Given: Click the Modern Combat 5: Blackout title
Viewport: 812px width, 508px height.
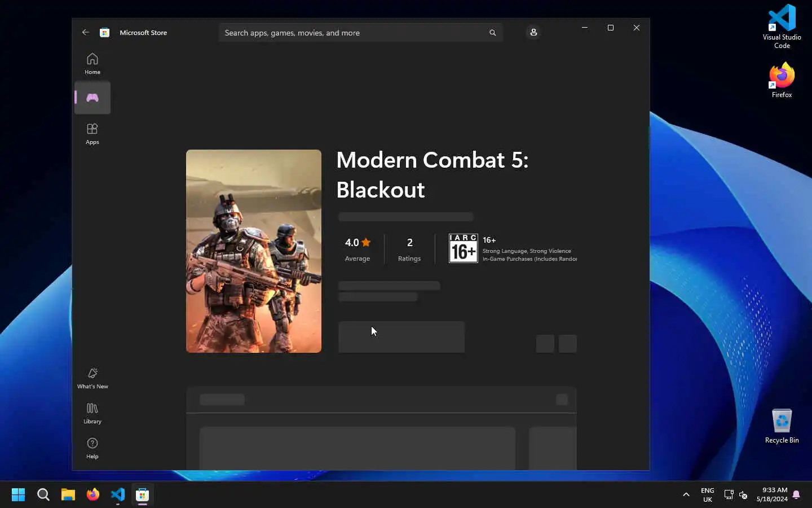Looking at the screenshot, I should pos(433,175).
